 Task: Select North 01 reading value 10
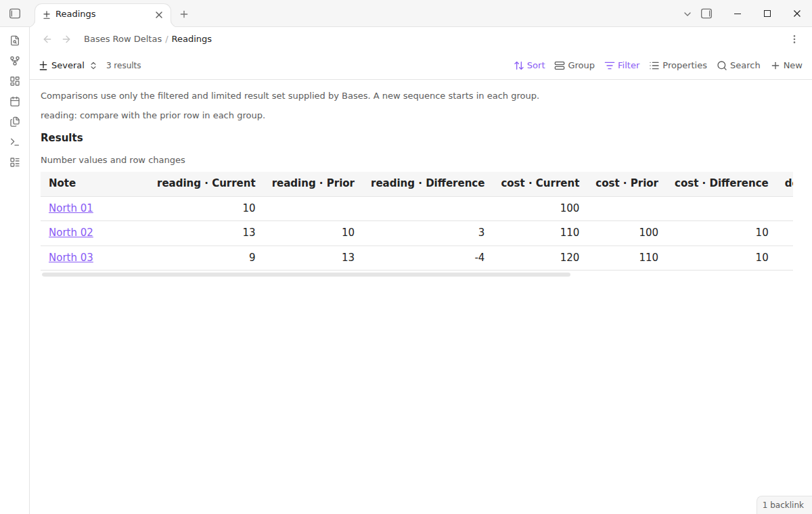pos(249,208)
